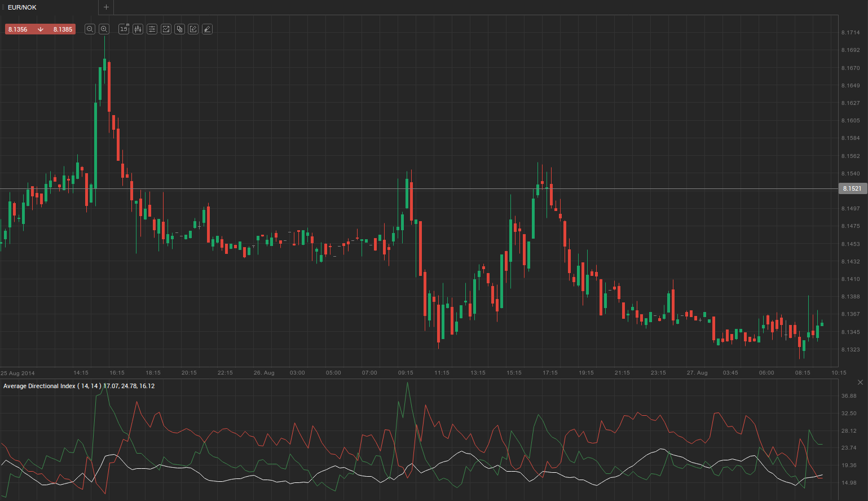Viewport: 868px width, 501px height.
Task: Add a new chart tab with plus
Action: 106,7
